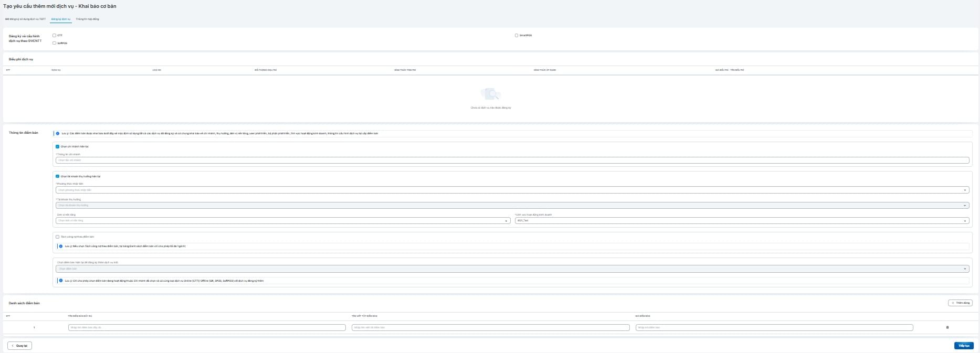Switch to 'Thông tin hợp đồng' tab
The width and height of the screenshot is (980, 353).
[87, 19]
